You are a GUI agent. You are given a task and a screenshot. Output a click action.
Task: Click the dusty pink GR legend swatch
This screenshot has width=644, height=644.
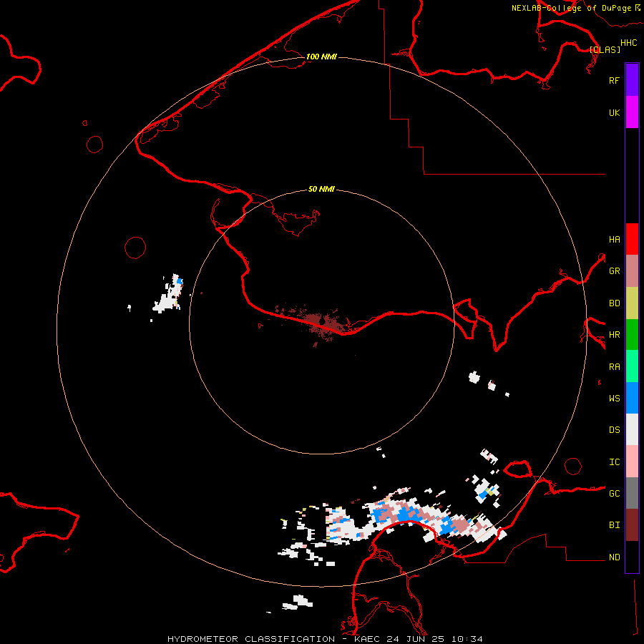(x=632, y=271)
